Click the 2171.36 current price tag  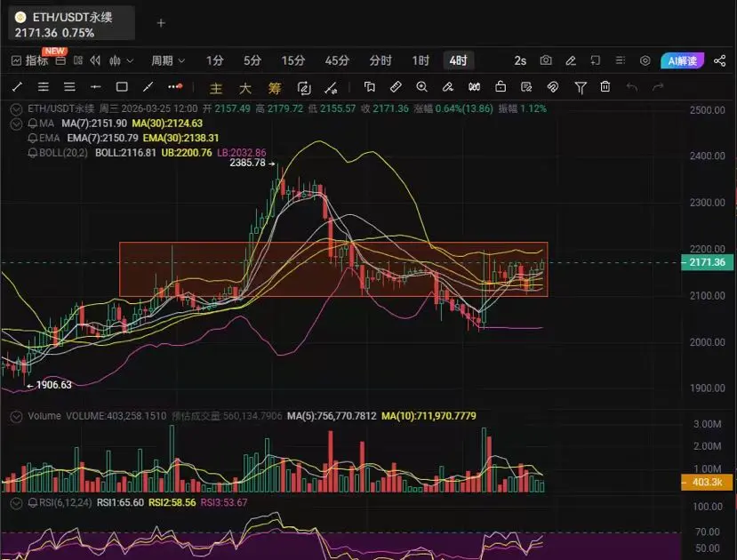coord(707,262)
